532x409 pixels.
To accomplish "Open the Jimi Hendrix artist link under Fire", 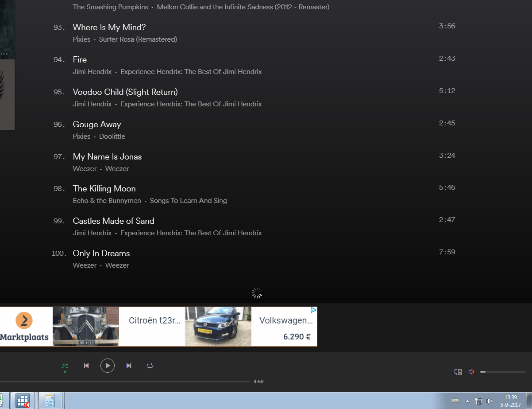I will point(93,72).
